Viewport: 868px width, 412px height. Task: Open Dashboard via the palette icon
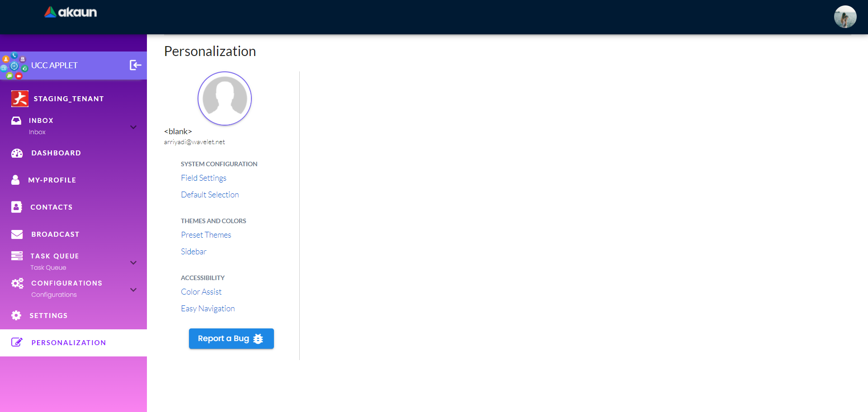point(17,153)
